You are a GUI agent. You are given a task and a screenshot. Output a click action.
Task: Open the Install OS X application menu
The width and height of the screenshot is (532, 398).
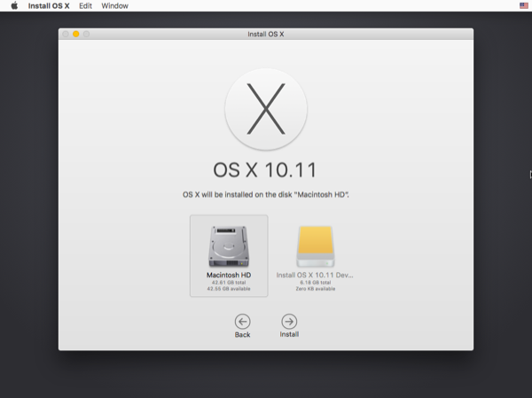pos(49,6)
